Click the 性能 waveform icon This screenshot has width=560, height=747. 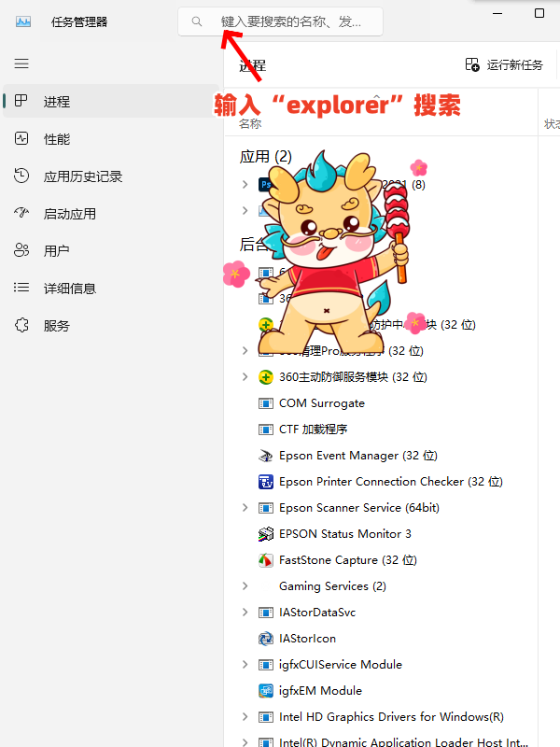click(x=21, y=138)
